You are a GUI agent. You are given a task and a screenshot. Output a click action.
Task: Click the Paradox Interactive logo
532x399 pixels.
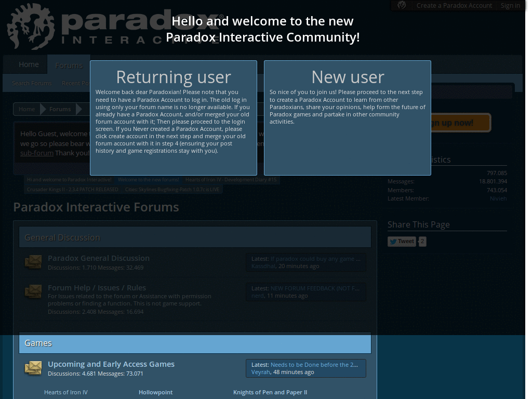[115, 27]
